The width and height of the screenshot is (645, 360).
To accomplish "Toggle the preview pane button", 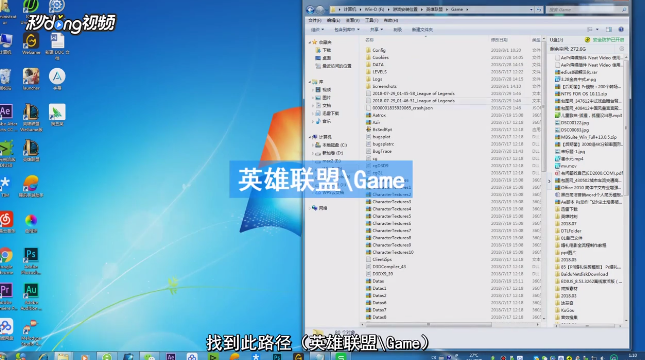I will point(609,29).
